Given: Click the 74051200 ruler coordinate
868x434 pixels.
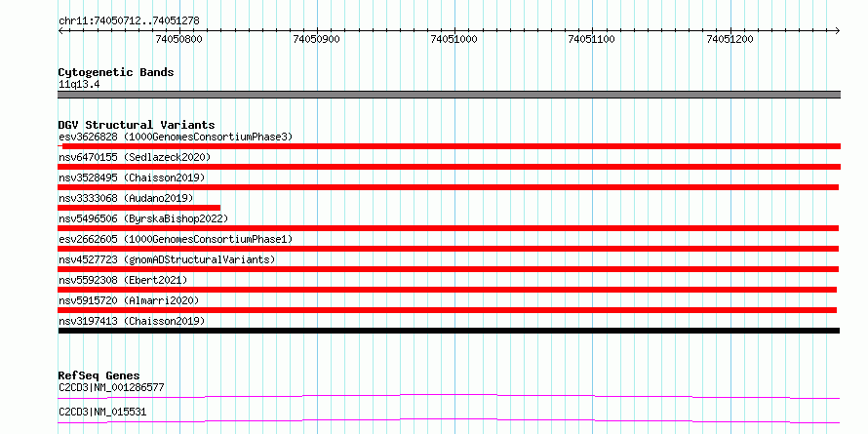Looking at the screenshot, I should (x=730, y=39).
